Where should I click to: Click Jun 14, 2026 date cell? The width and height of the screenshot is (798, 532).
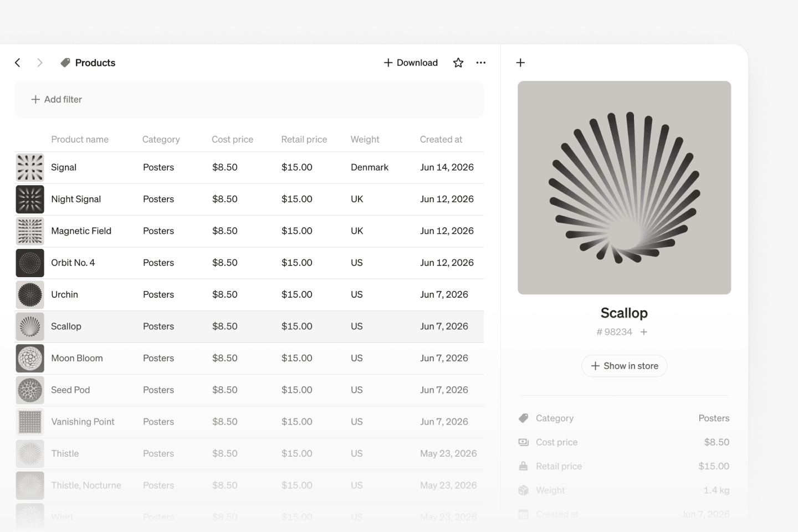(x=447, y=167)
